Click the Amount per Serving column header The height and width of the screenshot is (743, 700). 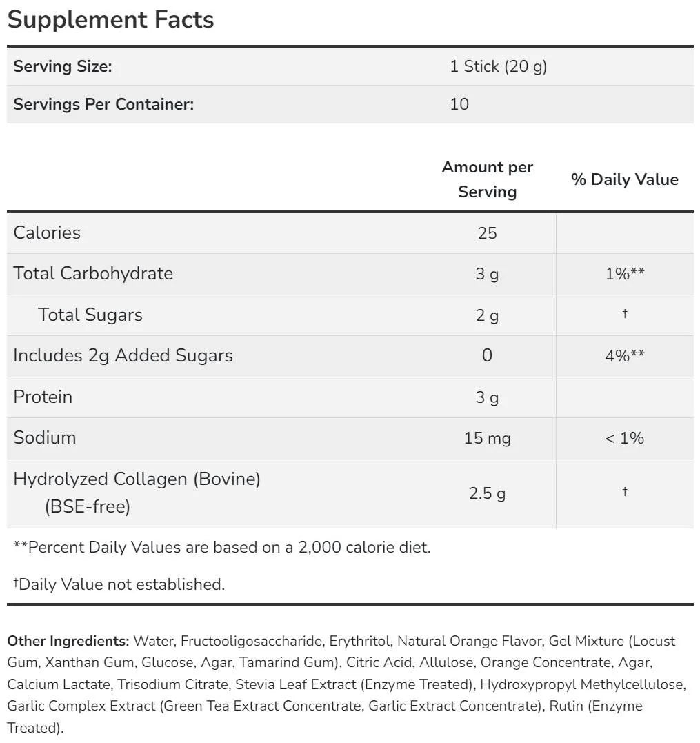point(487,179)
